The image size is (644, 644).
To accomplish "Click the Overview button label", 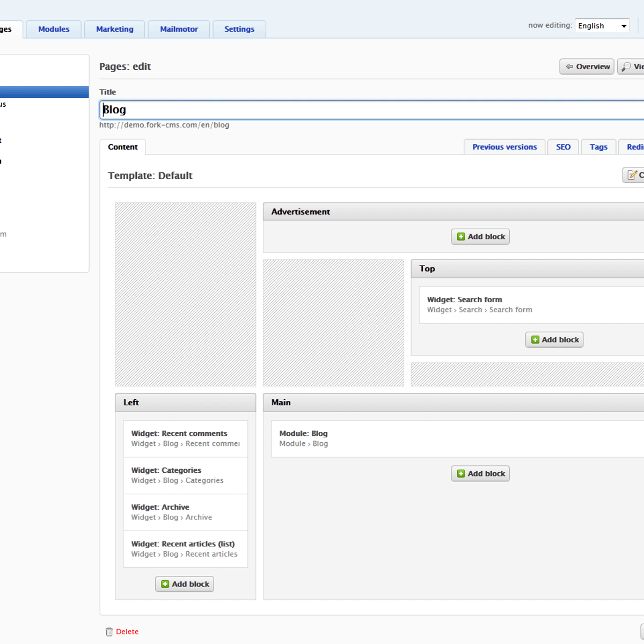I will point(593,67).
